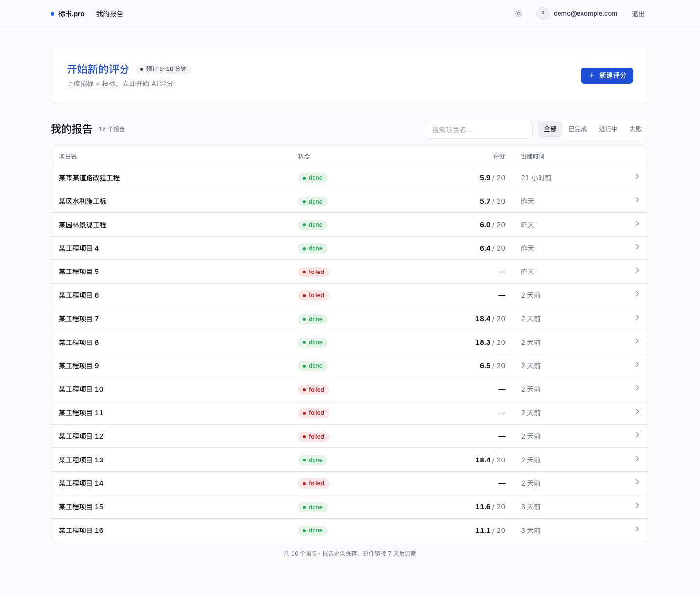
Task: Click chevron icon on 某工程项目 15 row
Action: pyautogui.click(x=637, y=506)
